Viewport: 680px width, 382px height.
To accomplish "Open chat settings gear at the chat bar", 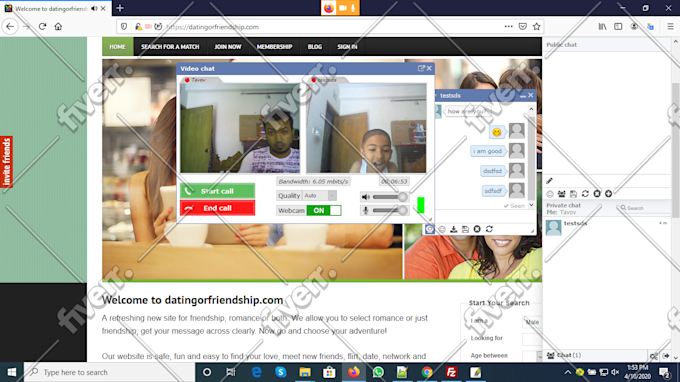I will click(654, 356).
